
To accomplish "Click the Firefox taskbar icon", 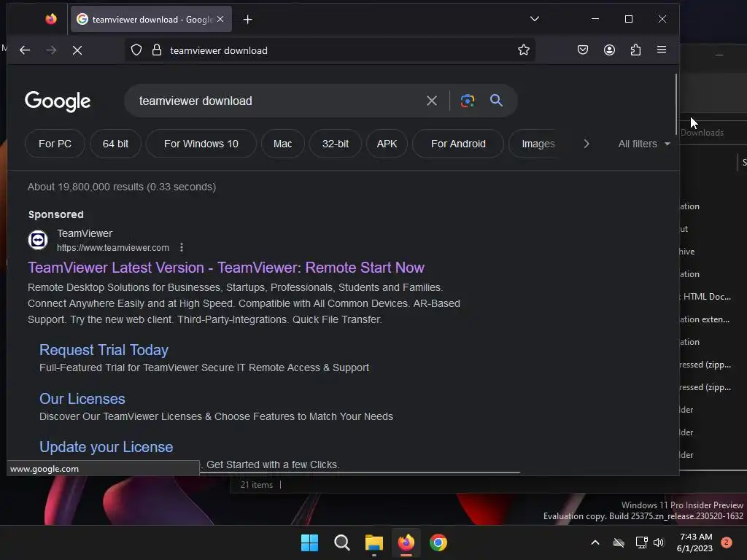I will [x=406, y=542].
